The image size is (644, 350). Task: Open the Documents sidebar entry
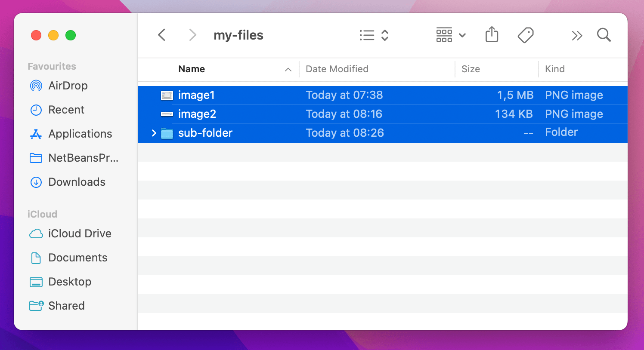(x=78, y=258)
